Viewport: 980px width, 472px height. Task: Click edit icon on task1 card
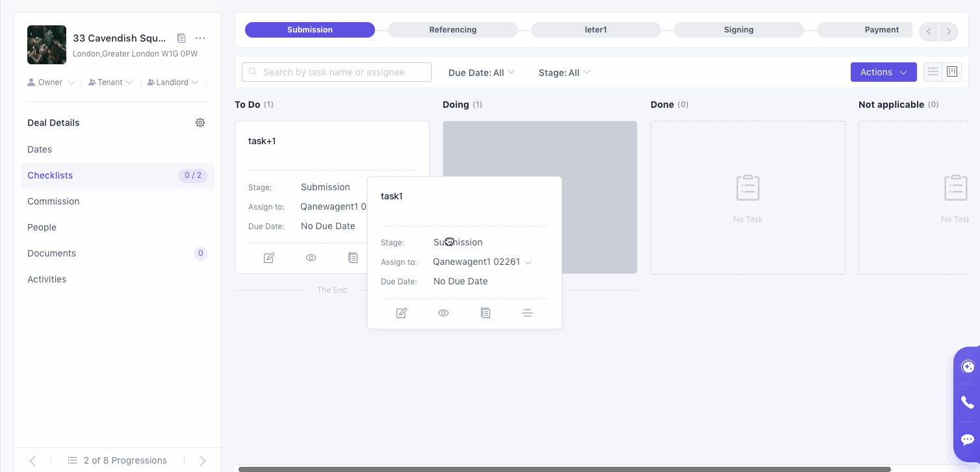coord(402,313)
